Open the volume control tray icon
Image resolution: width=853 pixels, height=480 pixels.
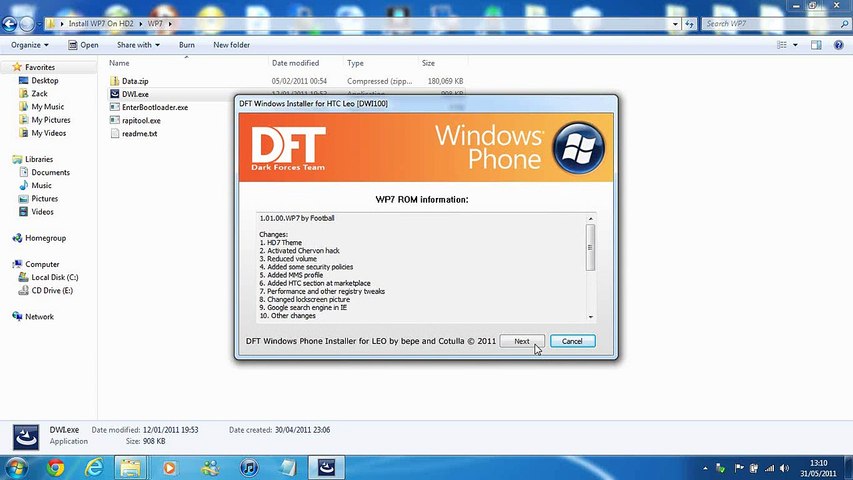784,468
